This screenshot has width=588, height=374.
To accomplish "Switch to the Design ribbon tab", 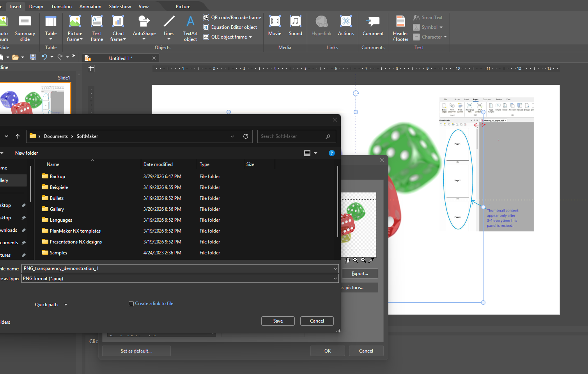I will click(x=36, y=7).
